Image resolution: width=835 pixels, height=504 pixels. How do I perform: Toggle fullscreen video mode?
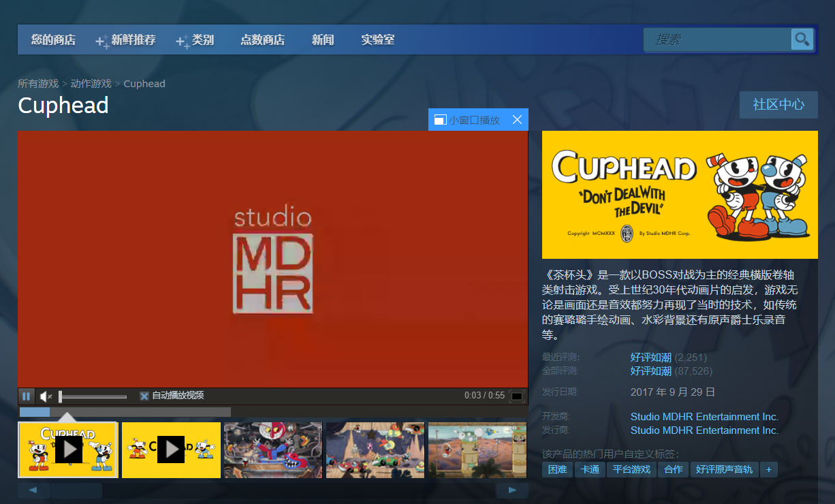tap(517, 396)
